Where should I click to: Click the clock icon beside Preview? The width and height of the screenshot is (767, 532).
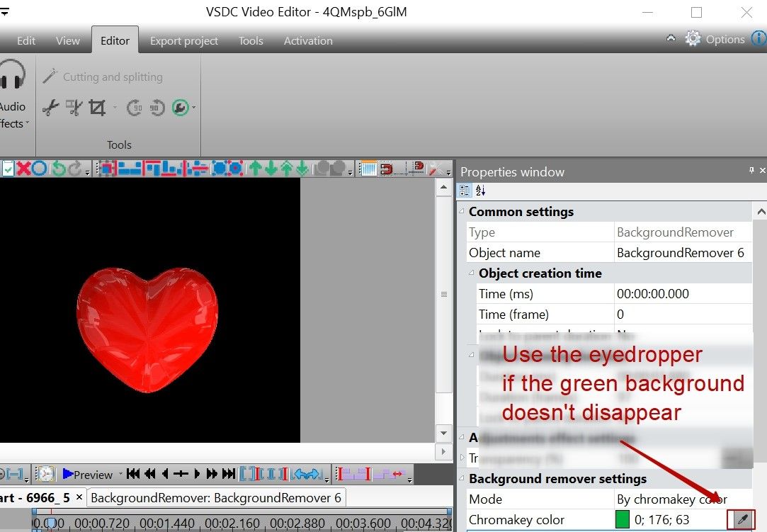click(x=45, y=474)
